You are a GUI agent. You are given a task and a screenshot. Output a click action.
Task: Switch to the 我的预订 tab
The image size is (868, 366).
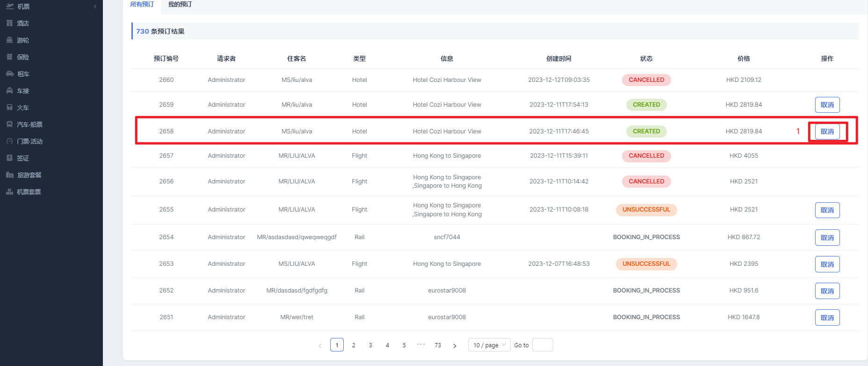pyautogui.click(x=180, y=5)
